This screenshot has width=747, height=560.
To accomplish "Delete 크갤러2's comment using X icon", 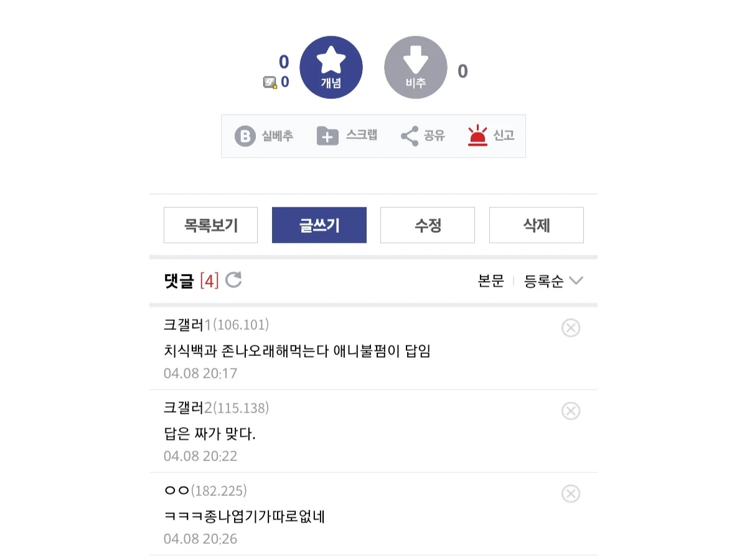I will pos(570,411).
